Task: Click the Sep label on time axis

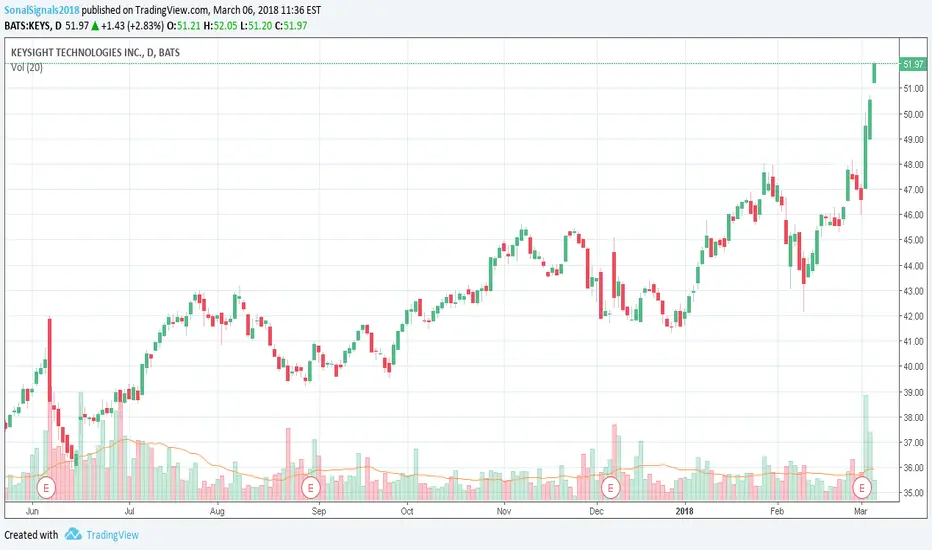Action: pos(319,511)
